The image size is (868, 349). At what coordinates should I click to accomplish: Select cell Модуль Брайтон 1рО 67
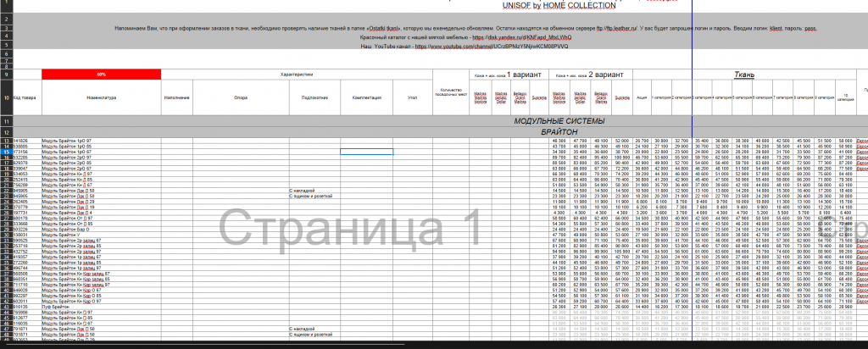coord(102,152)
